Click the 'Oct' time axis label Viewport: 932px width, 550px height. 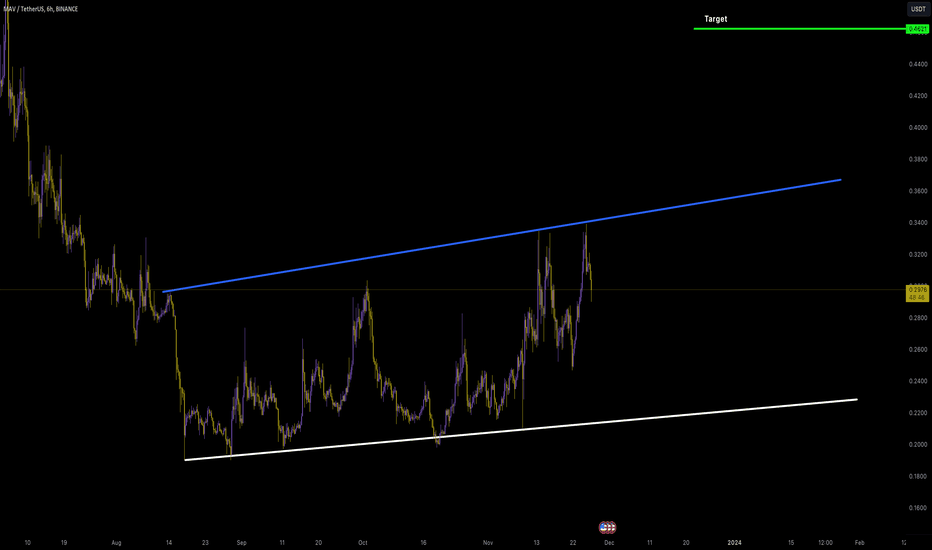[363, 543]
